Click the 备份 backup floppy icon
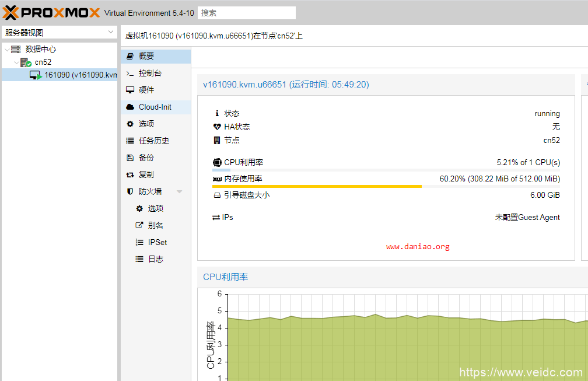The image size is (588, 381). point(130,158)
